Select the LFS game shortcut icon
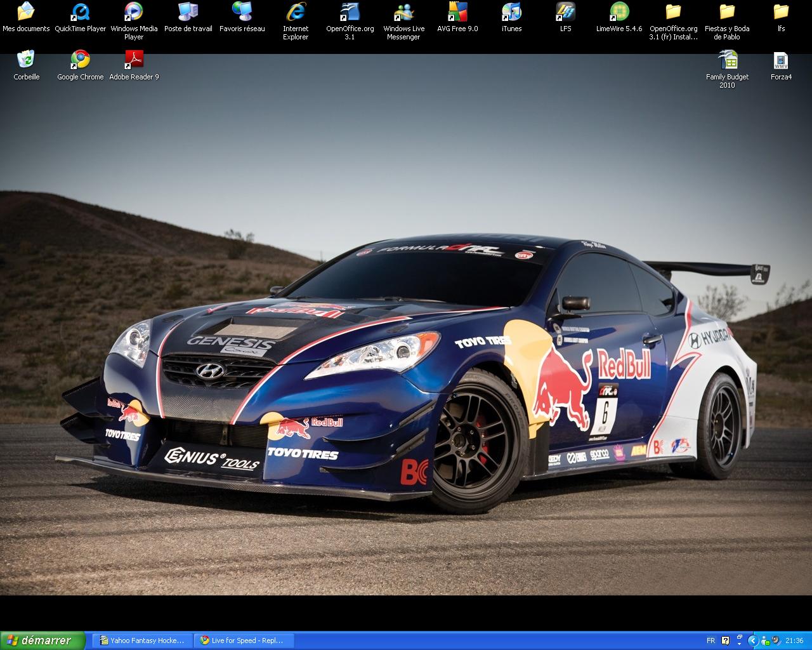 point(566,11)
